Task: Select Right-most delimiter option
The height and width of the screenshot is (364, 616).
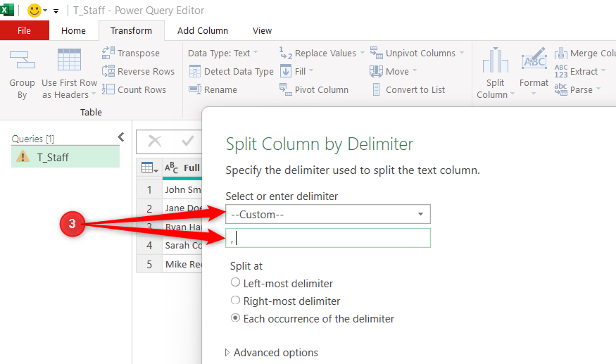Action: [x=285, y=301]
